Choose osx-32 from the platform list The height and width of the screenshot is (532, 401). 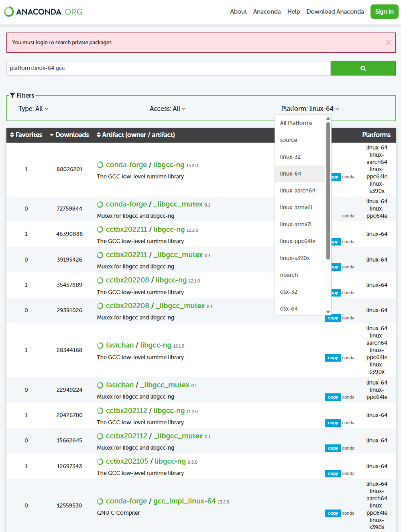300,292
